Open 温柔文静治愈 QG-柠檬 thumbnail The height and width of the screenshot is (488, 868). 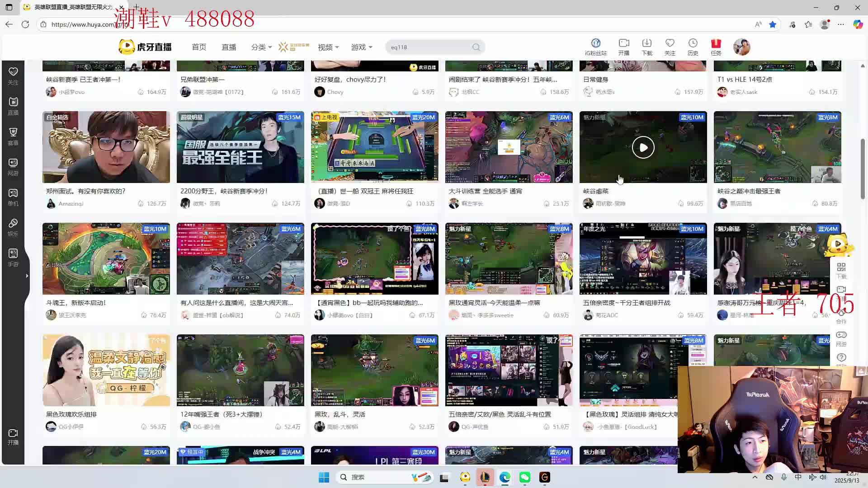(x=106, y=370)
